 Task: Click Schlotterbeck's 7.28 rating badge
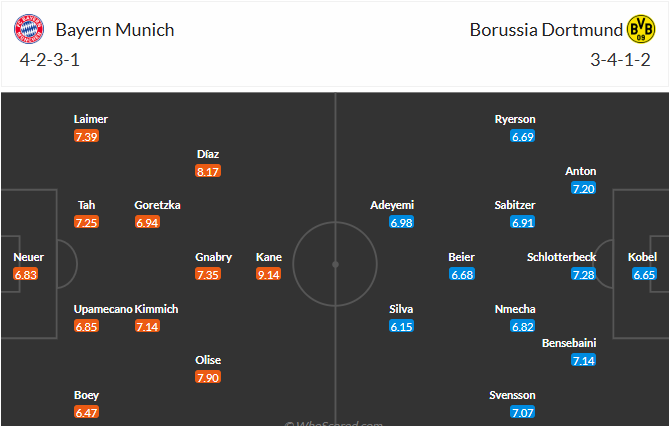(583, 274)
